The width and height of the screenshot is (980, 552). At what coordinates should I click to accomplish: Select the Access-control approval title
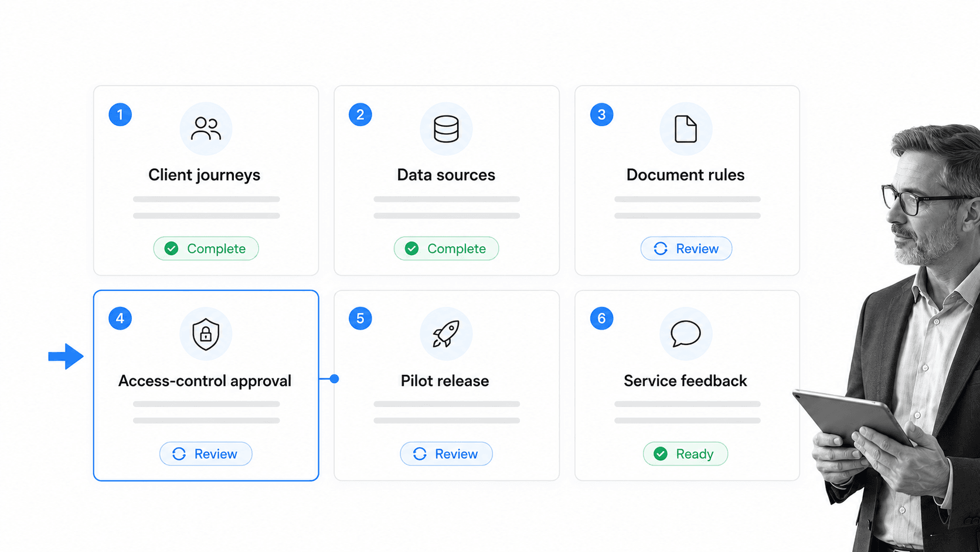pyautogui.click(x=205, y=381)
